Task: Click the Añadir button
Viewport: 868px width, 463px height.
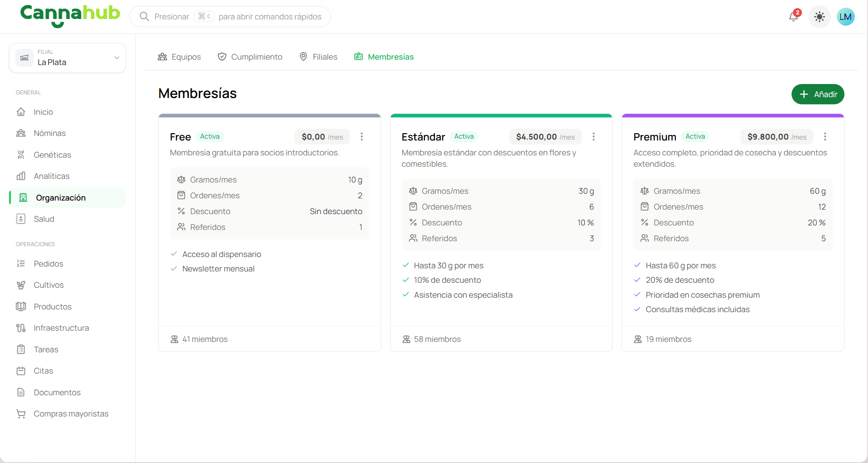Action: coord(818,94)
